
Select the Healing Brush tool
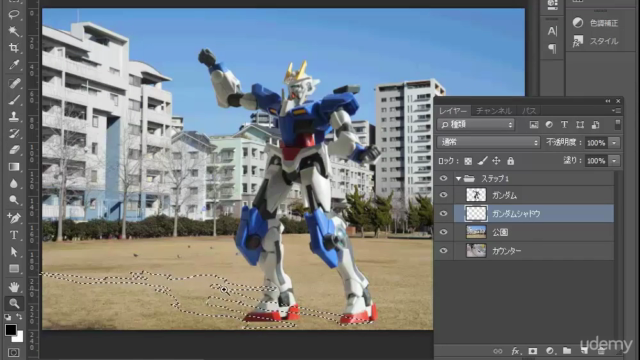click(13, 83)
